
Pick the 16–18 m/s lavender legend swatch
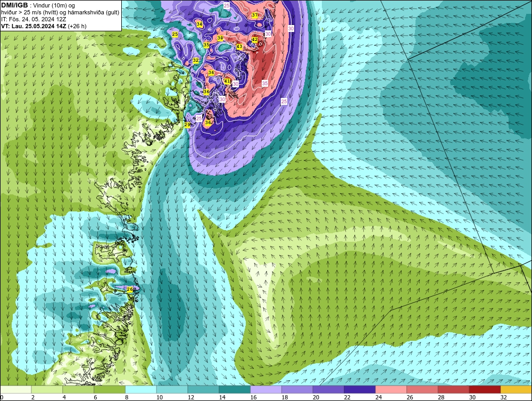tap(266, 389)
